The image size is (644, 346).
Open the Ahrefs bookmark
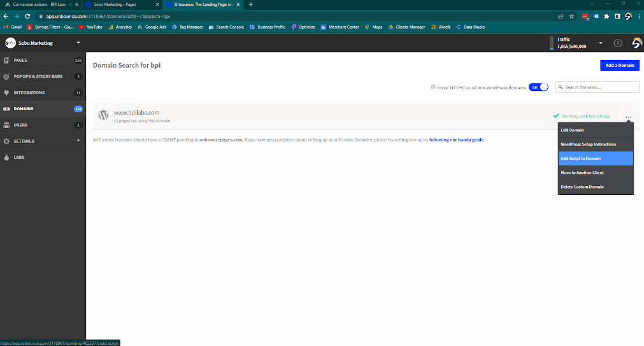441,27
